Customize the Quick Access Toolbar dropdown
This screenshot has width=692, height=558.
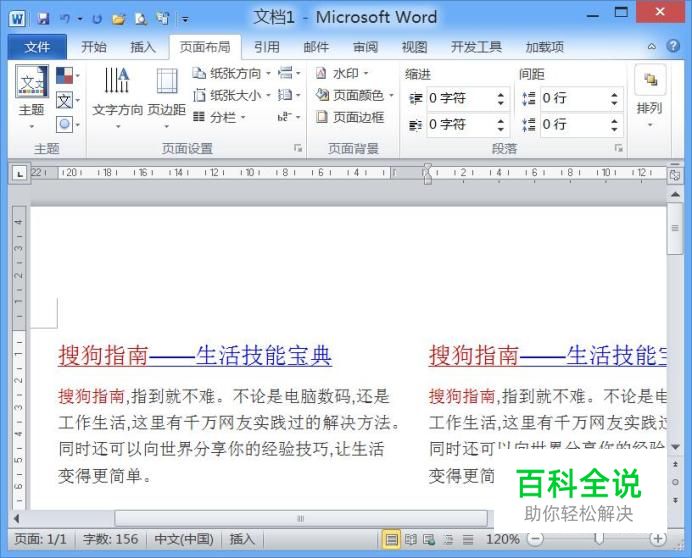point(186,19)
